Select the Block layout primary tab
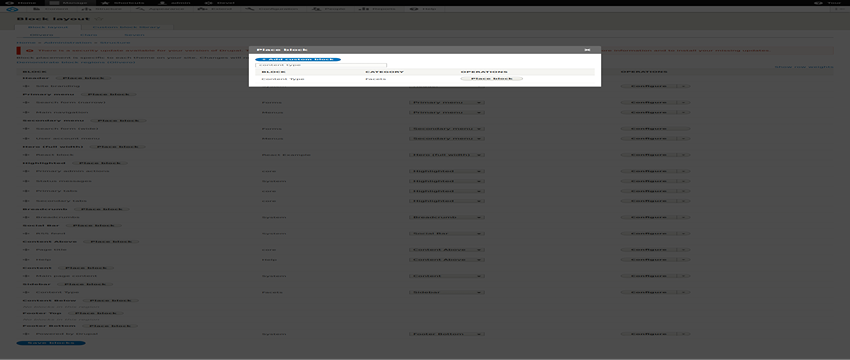Image resolution: width=850 pixels, height=360 pixels. pos(48,27)
